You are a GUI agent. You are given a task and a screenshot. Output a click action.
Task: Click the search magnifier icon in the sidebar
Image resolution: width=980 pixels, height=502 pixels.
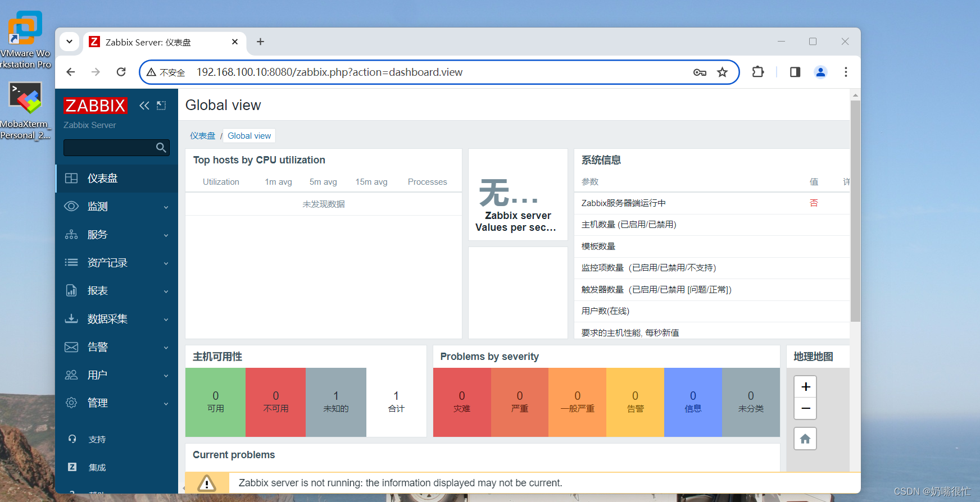pyautogui.click(x=161, y=148)
